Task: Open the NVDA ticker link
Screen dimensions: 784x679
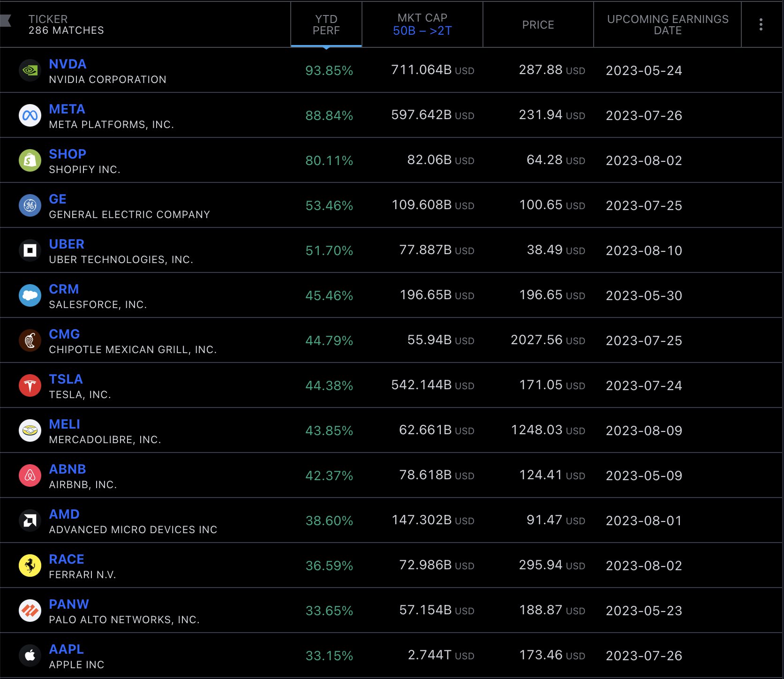Action: 68,64
